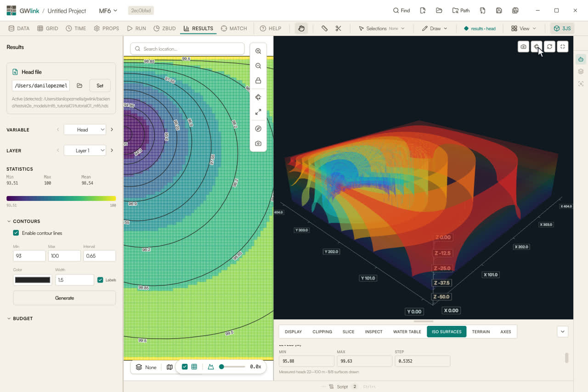
Task: Click the head color scale bar
Action: coord(61,198)
